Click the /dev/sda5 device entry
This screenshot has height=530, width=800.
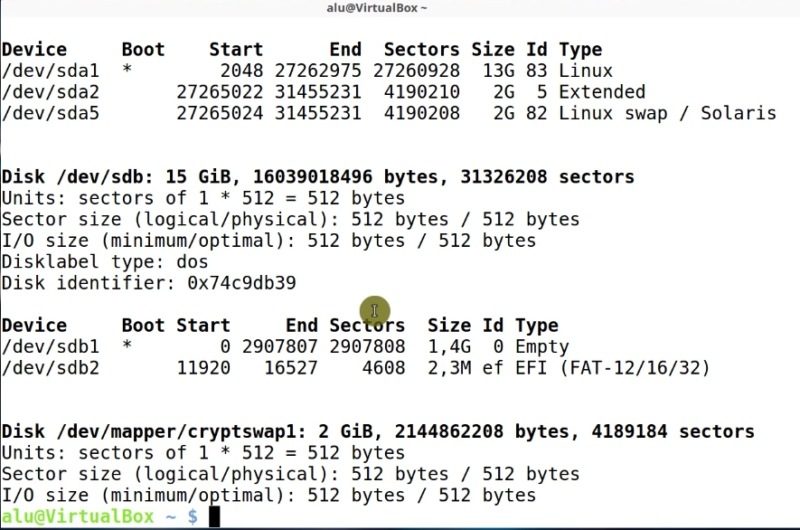51,113
